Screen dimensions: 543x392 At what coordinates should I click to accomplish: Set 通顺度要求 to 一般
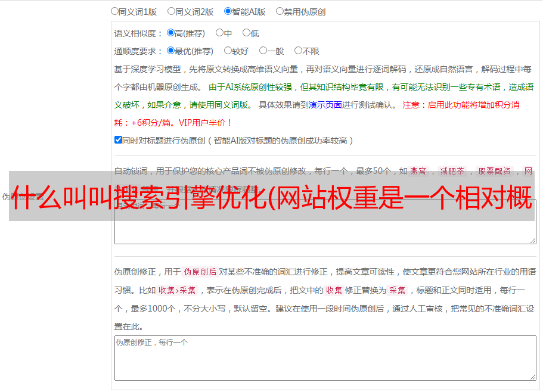(263, 51)
